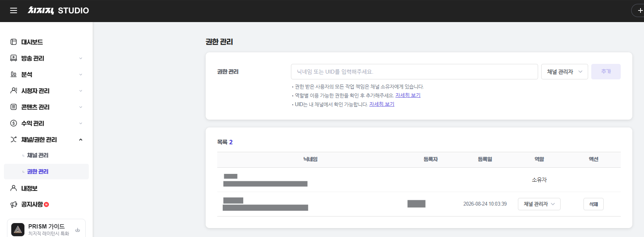Expand the 시청자 관리 chevron
Screen dimensions: 644x237
[x=81, y=91]
